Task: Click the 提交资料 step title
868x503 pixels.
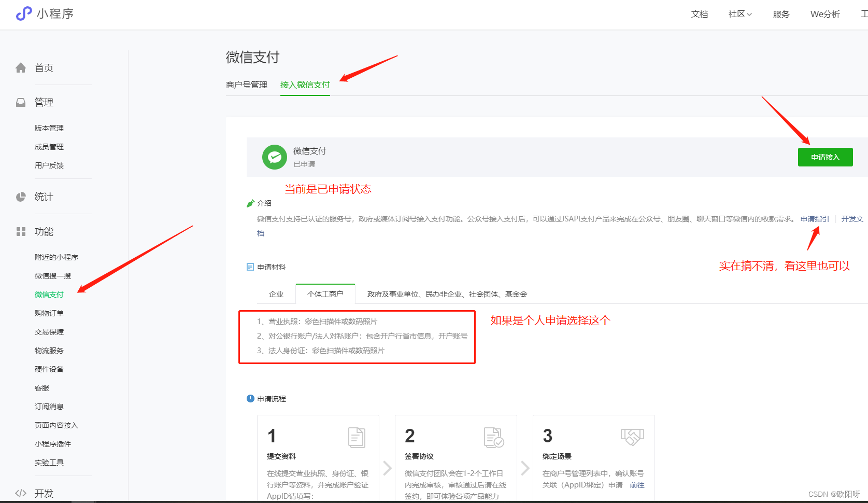Action: point(281,456)
